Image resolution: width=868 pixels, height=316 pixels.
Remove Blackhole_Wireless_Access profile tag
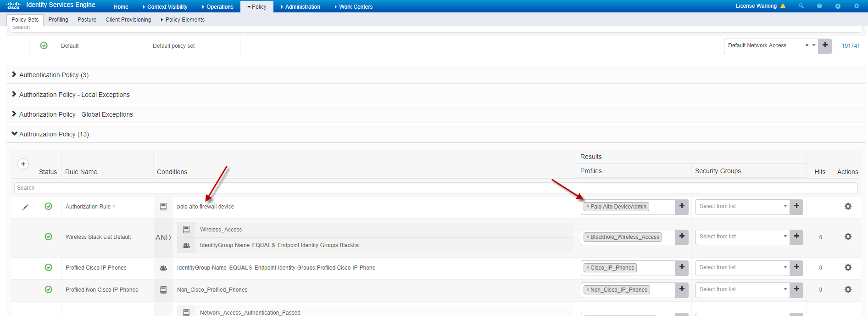click(588, 237)
